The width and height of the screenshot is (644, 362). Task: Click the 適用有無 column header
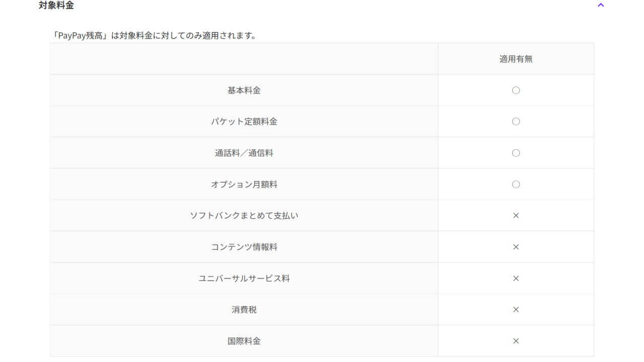pos(516,59)
